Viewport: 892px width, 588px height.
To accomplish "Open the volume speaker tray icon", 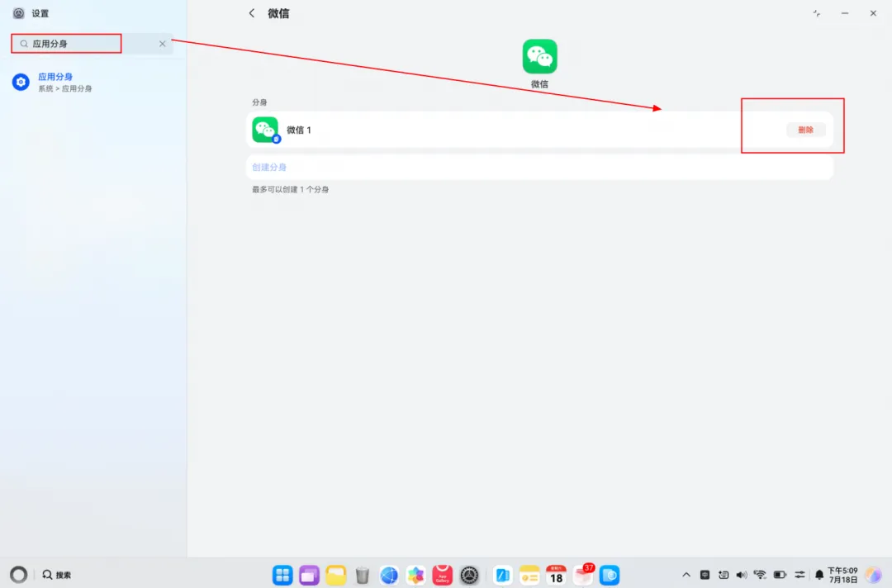I will click(741, 575).
